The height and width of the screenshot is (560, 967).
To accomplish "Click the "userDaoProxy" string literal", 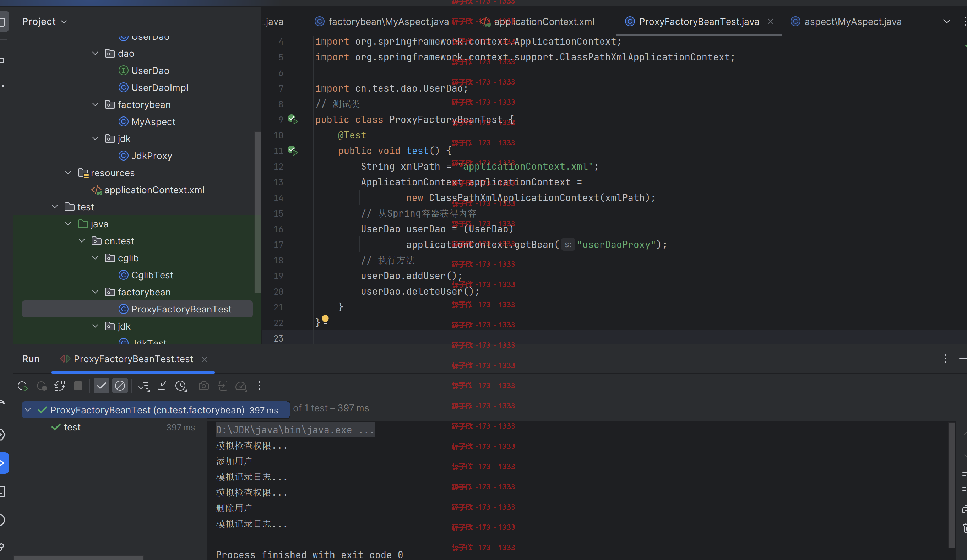I will pos(616,245).
